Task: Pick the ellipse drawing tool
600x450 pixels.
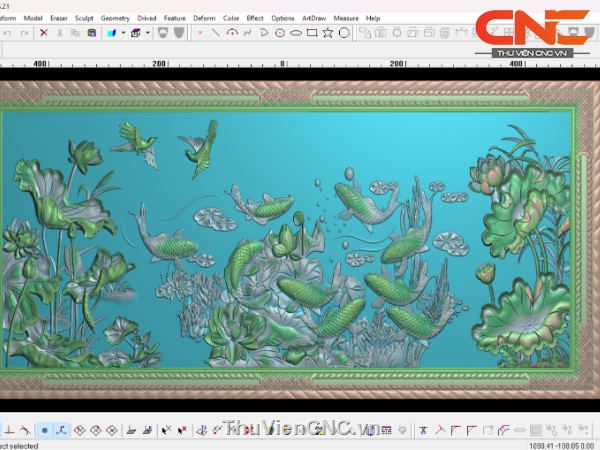Action: [x=296, y=33]
